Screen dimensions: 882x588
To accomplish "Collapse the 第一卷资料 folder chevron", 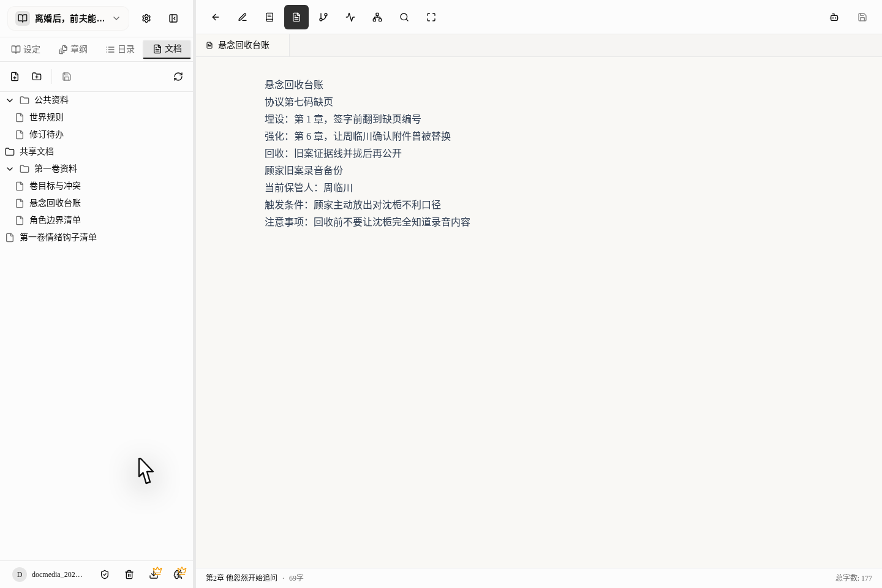I will click(x=10, y=168).
